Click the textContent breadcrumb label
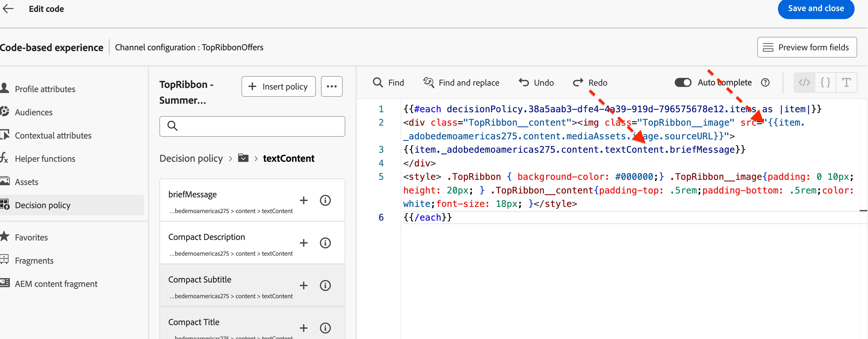Image resolution: width=868 pixels, height=339 pixels. click(288, 158)
